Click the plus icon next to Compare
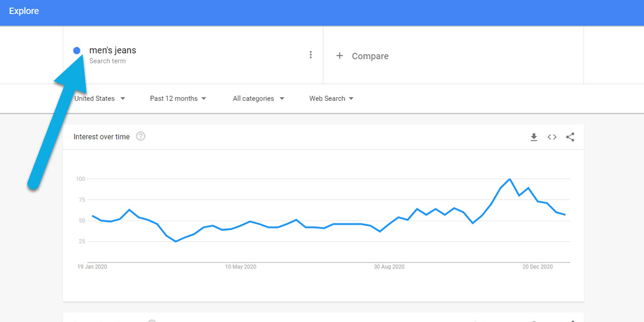 340,56
